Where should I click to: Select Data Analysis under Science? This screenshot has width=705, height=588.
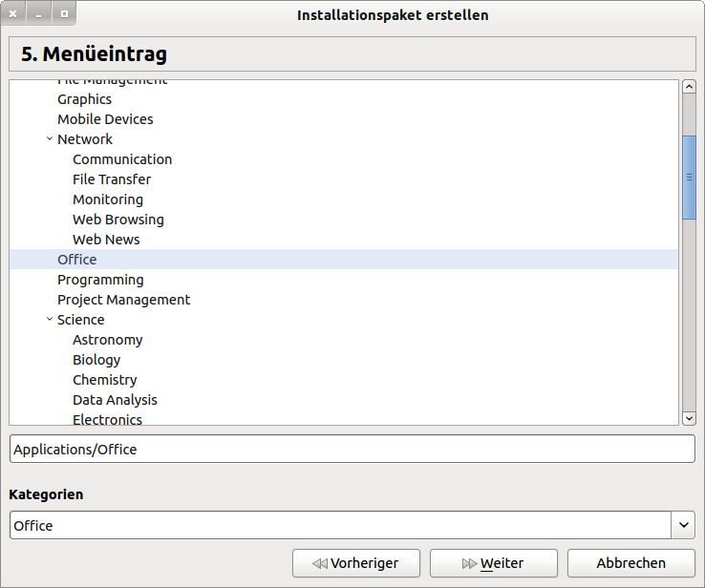115,400
